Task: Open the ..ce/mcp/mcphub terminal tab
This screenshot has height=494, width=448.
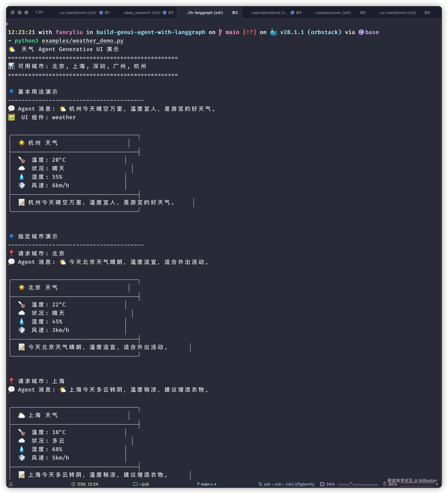Action: 269,12
